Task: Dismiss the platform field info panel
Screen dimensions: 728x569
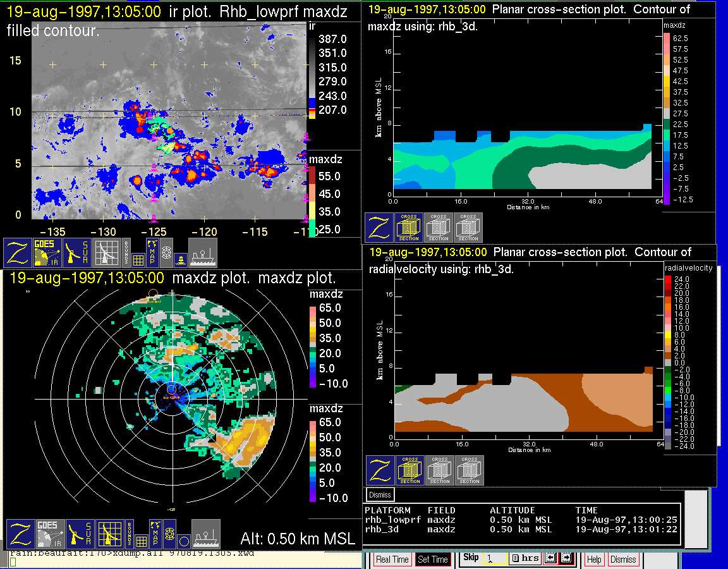Action: (x=380, y=494)
